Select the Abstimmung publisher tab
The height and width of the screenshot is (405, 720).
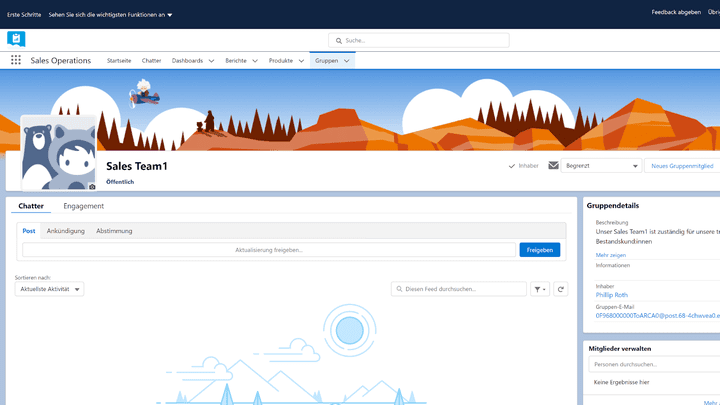tap(114, 231)
